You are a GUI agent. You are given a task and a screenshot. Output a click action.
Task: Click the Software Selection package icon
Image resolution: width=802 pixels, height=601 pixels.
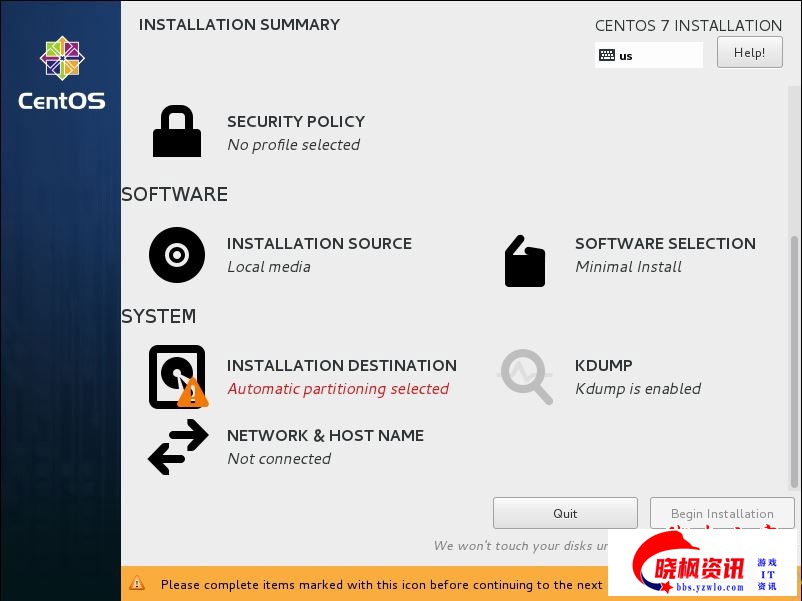(525, 262)
